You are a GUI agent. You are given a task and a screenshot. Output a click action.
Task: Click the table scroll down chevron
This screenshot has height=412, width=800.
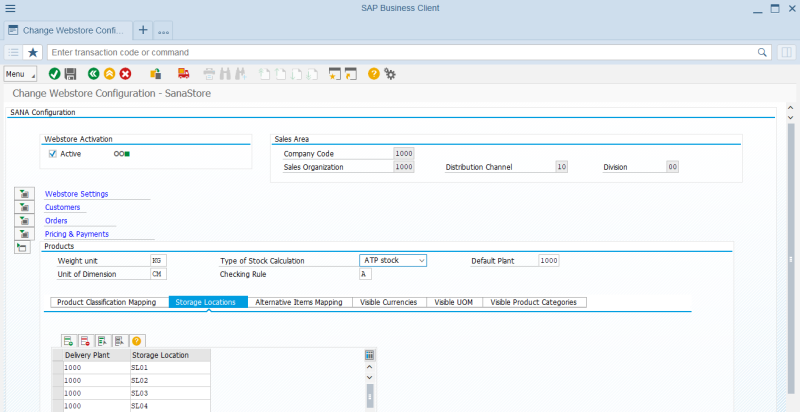[x=370, y=377]
